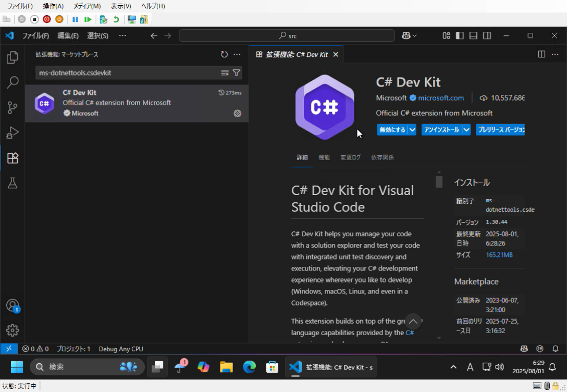Click プレリリース バージョン button
This screenshot has width=567, height=392.
(x=500, y=130)
